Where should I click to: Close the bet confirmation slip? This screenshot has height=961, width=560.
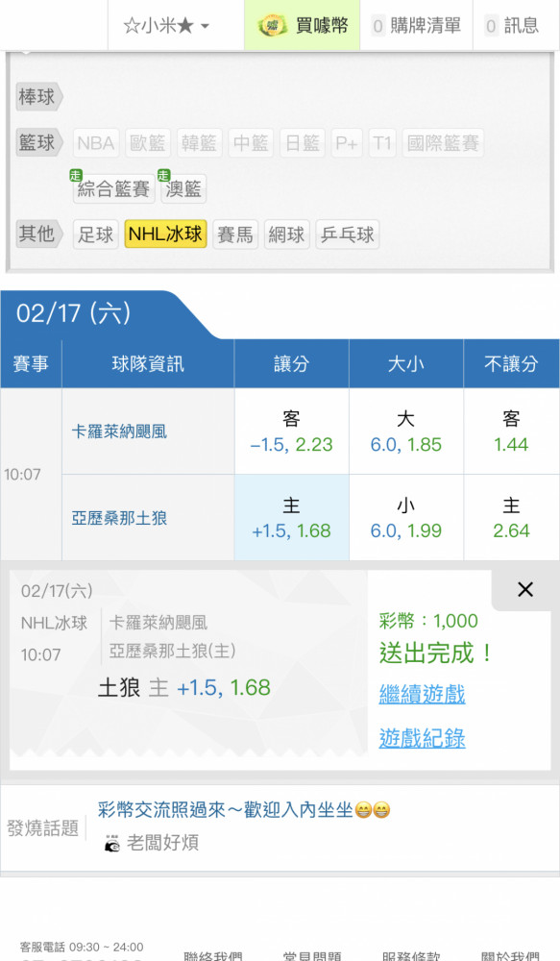coord(525,590)
